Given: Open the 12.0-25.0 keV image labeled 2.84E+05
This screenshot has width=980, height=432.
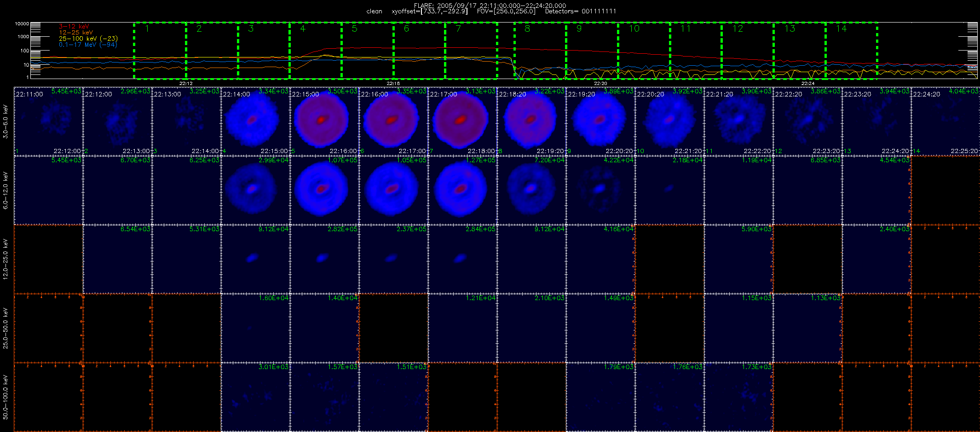Looking at the screenshot, I should click(x=462, y=259).
